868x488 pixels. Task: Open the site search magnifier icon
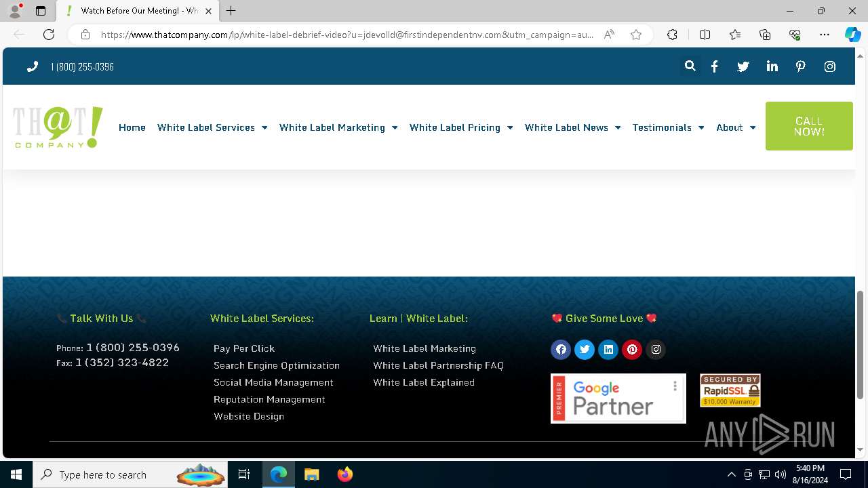click(690, 66)
